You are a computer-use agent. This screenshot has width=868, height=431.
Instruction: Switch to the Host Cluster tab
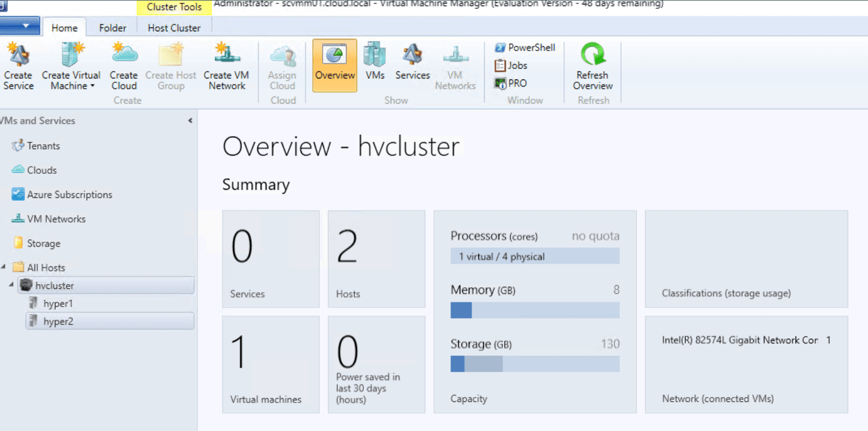pos(174,28)
